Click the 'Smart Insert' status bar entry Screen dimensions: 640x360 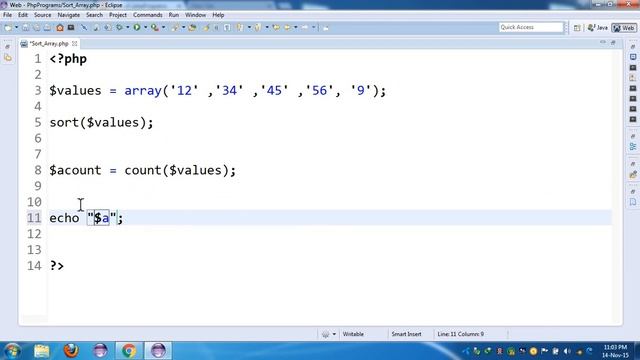pyautogui.click(x=406, y=334)
